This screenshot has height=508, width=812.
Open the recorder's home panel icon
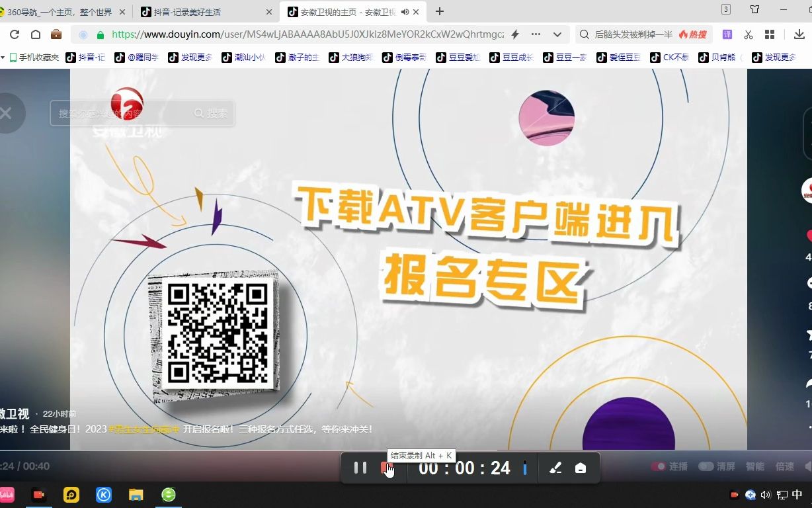(581, 468)
